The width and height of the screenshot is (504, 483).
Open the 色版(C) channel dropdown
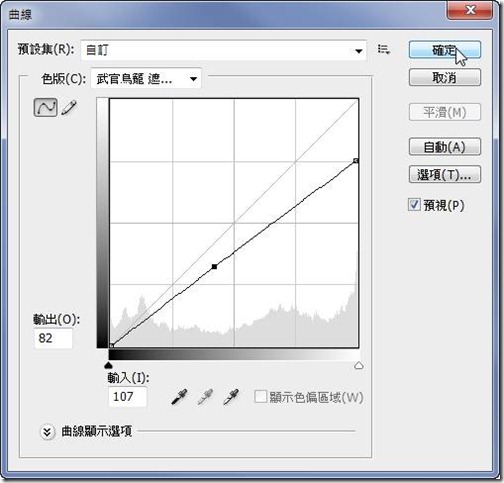146,79
